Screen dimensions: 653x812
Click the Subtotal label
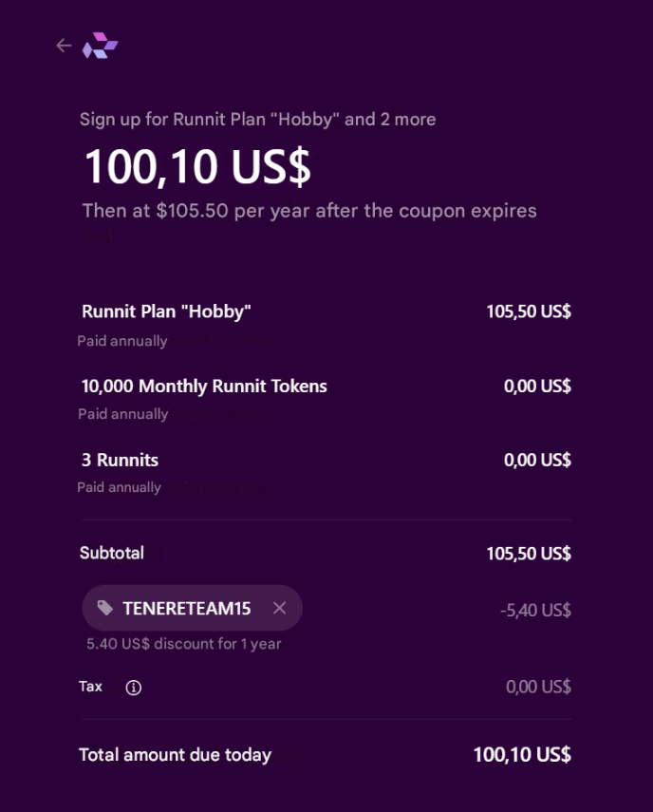[112, 553]
